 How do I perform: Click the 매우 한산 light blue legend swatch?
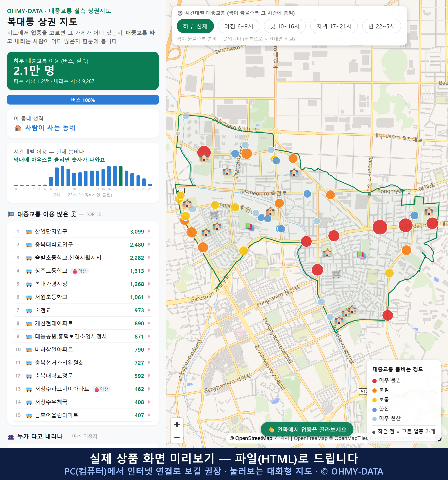click(x=374, y=419)
